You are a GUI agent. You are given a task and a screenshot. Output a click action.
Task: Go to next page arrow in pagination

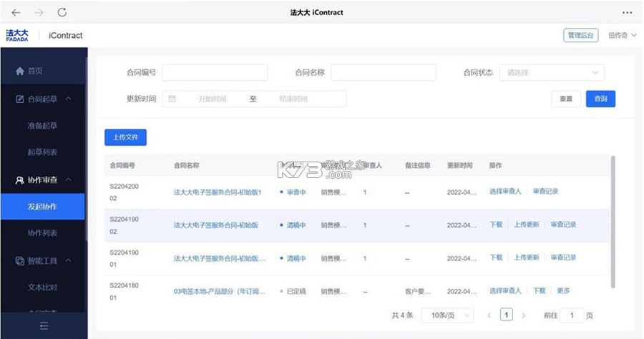tap(524, 315)
